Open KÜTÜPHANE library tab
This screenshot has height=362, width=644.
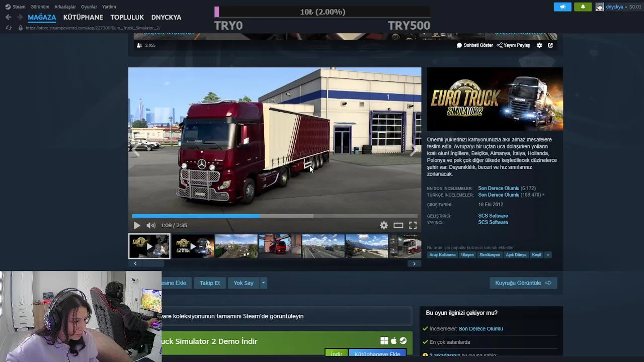click(x=83, y=17)
